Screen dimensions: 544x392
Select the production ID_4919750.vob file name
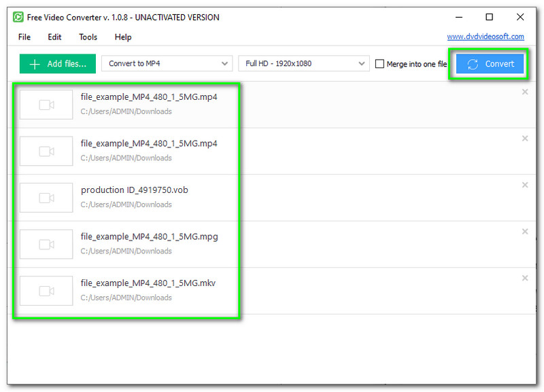click(134, 190)
